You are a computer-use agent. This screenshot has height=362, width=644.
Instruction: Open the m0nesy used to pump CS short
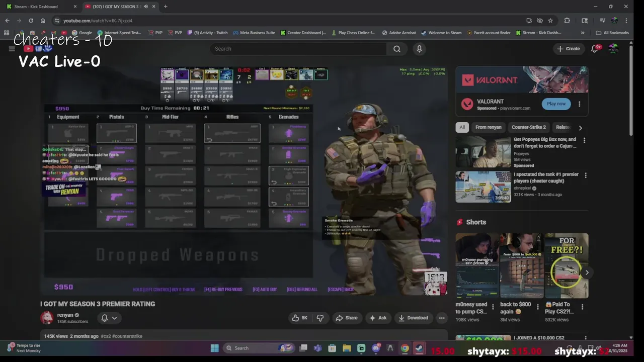pos(477,265)
